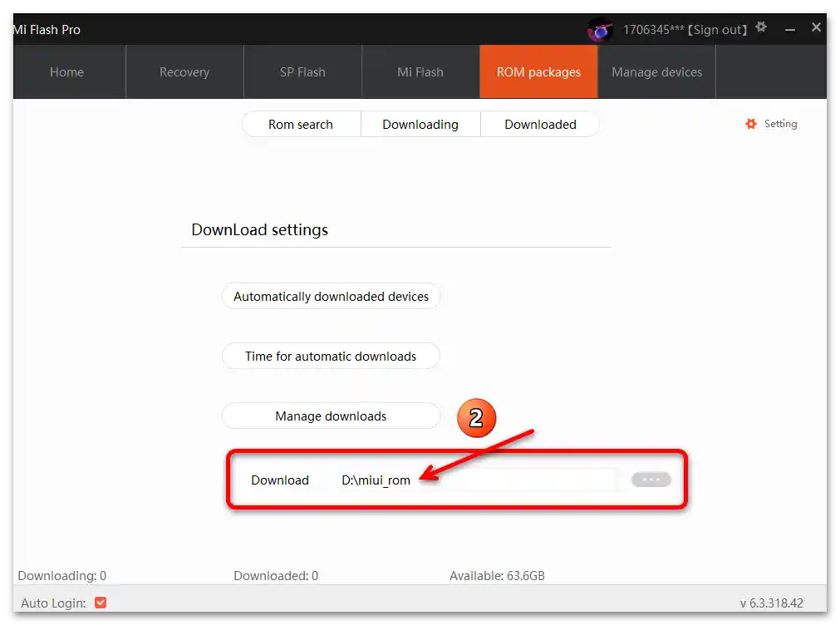Close the Mi Flash Pro window
The image size is (840, 625).
(x=816, y=27)
